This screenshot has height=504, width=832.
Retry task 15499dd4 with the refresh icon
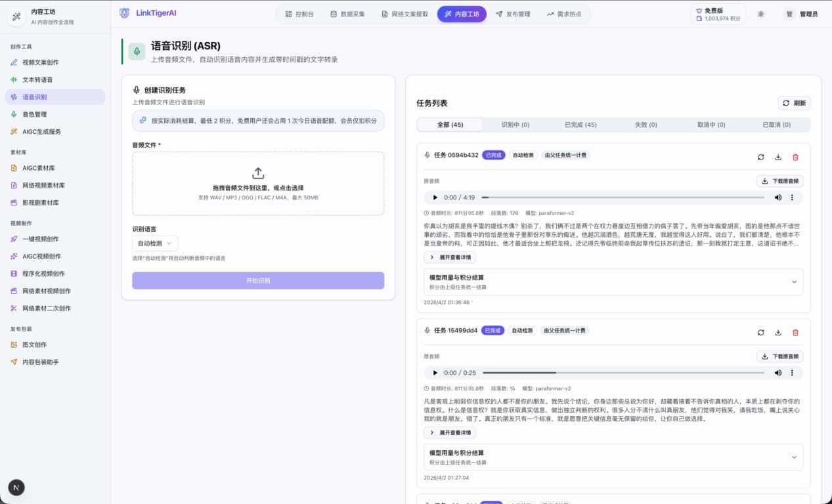[x=760, y=331]
